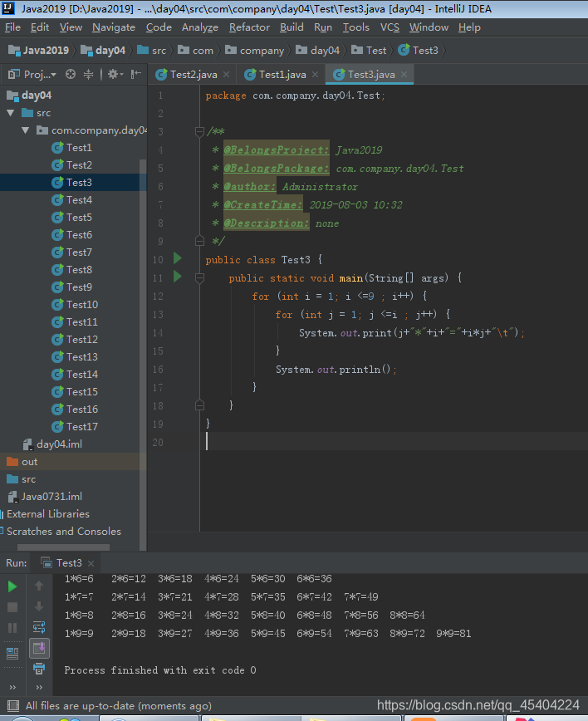This screenshot has width=588, height=721.
Task: Collapse Javadoc comment fold on line 3
Action: (x=199, y=132)
